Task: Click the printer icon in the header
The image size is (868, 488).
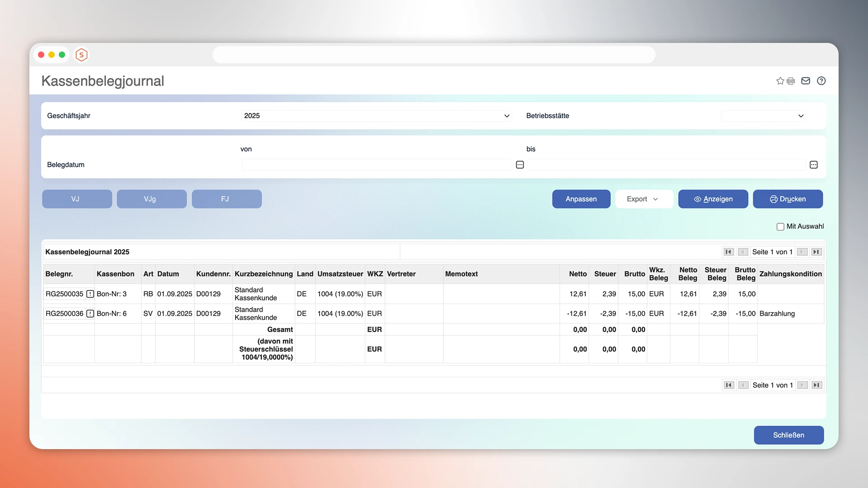Action: pyautogui.click(x=791, y=81)
